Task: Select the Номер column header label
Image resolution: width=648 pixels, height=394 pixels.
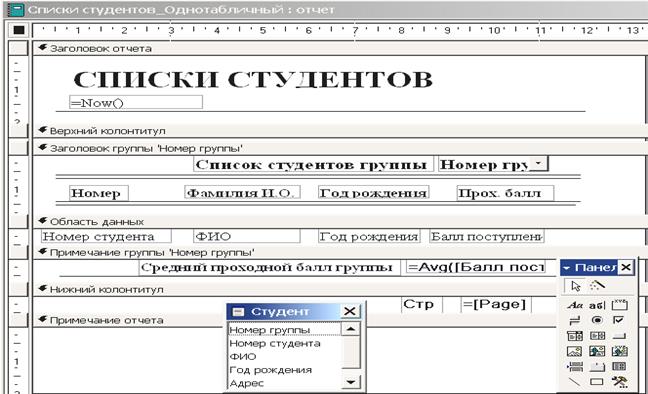Action: click(99, 193)
